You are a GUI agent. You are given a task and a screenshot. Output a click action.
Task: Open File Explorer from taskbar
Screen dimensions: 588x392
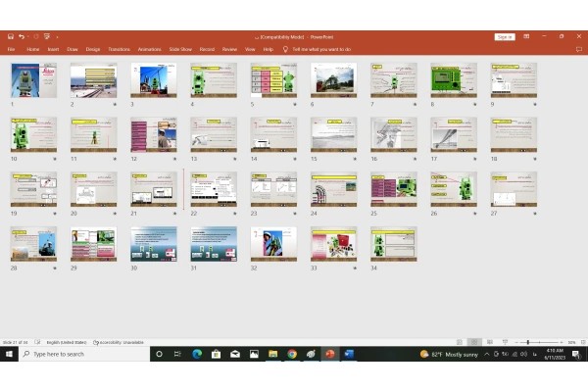(x=273, y=354)
